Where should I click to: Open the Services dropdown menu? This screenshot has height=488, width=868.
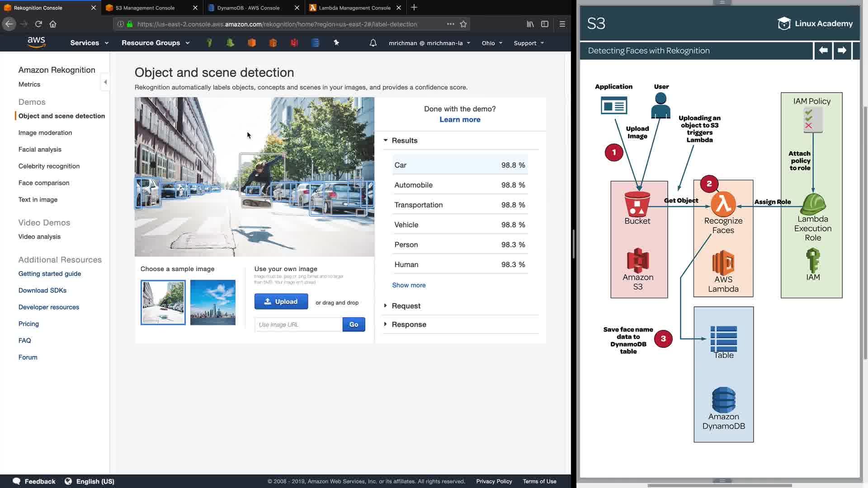(x=89, y=43)
